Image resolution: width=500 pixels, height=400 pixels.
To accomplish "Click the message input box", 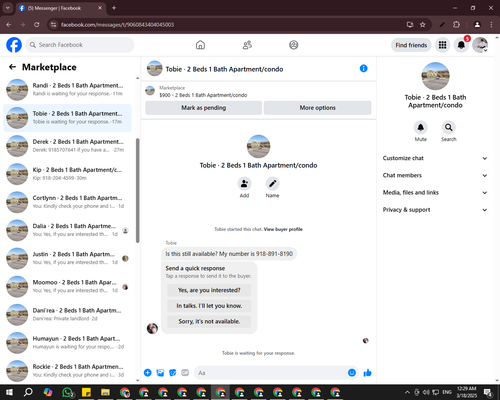I will pos(272,373).
